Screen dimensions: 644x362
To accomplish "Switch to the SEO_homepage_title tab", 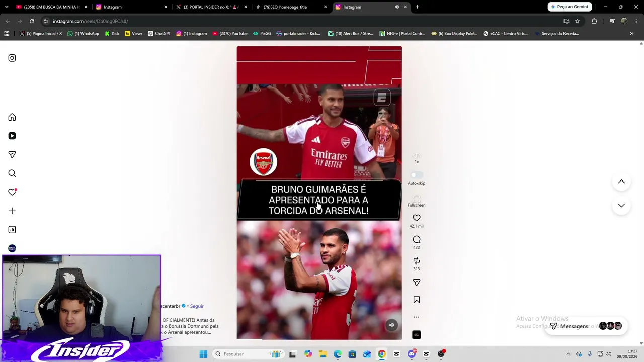I will point(291,7).
